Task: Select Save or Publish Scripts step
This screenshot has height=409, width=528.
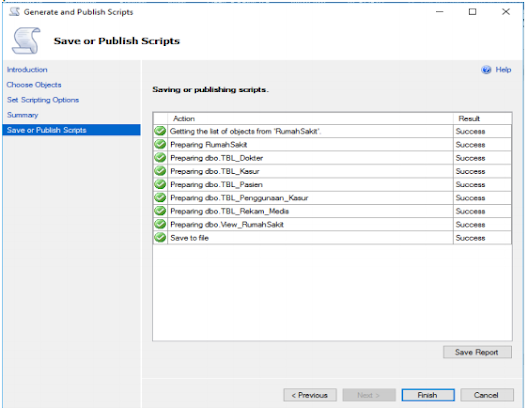Action: (x=71, y=130)
